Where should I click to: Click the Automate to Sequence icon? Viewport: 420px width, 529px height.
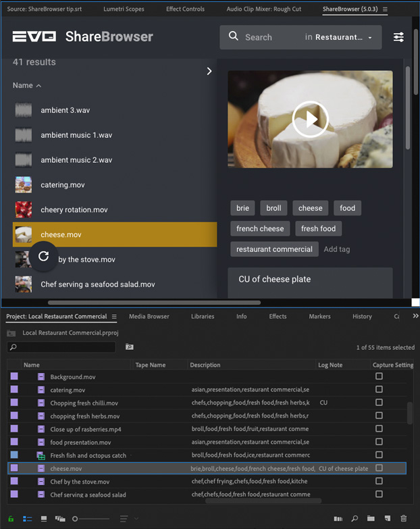[338, 519]
